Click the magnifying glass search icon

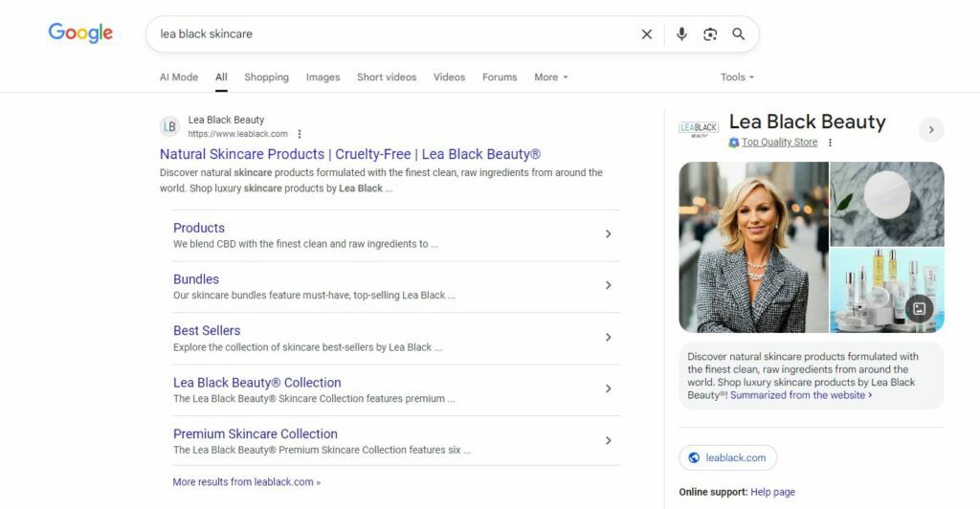(738, 34)
